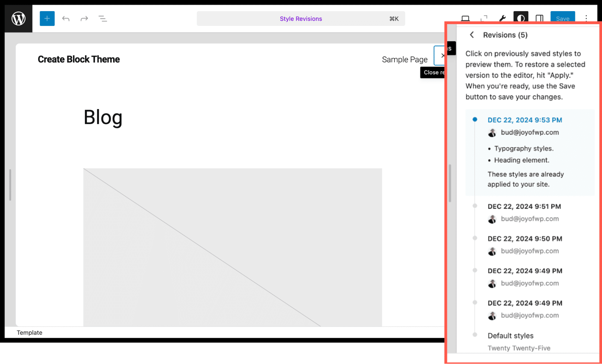Switch device preview via laptop icon
602x364 pixels.
pos(465,18)
